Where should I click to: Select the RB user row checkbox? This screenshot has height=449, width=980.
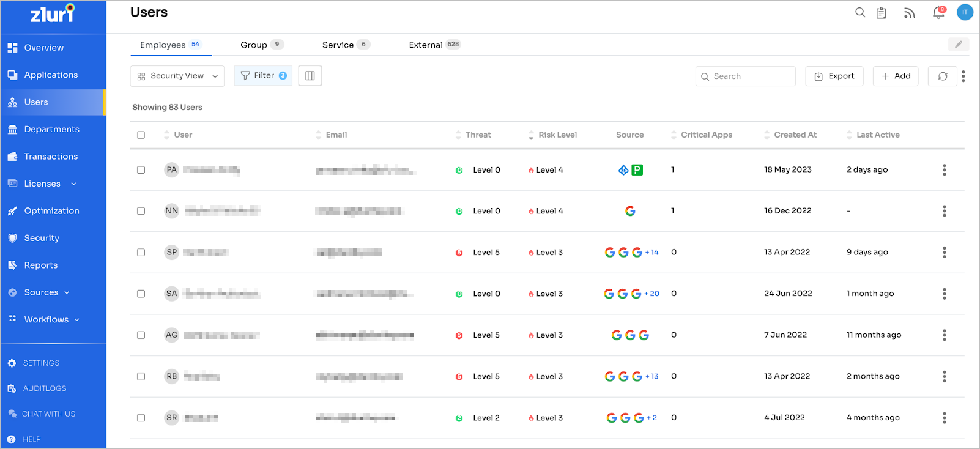[141, 377]
